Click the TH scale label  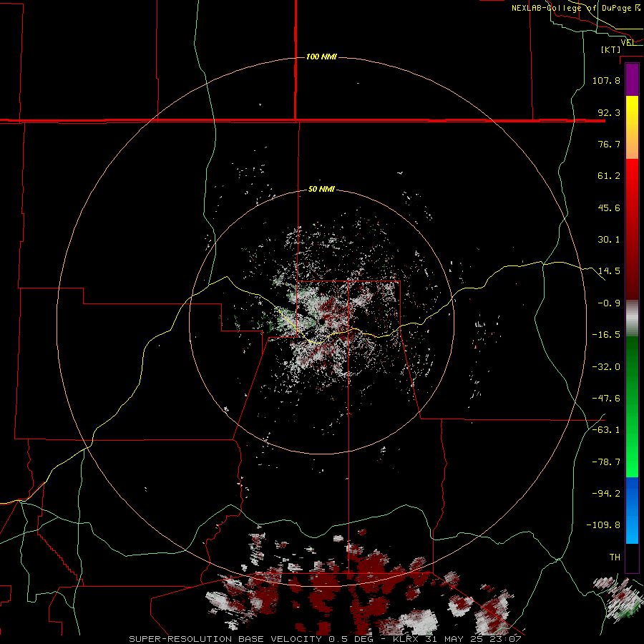pos(615,557)
